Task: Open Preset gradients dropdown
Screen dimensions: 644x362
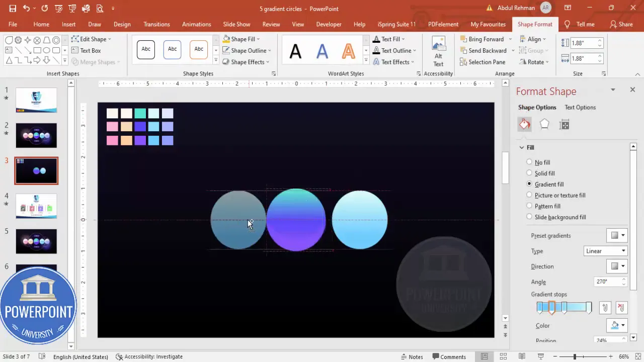Action: click(617, 235)
